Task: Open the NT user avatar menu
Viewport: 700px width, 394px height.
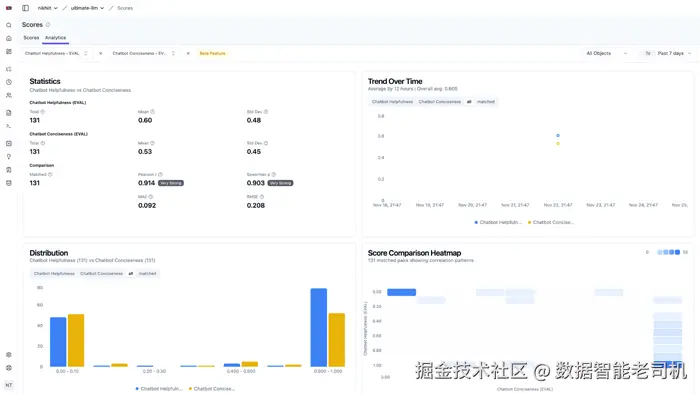Action: 8,385
